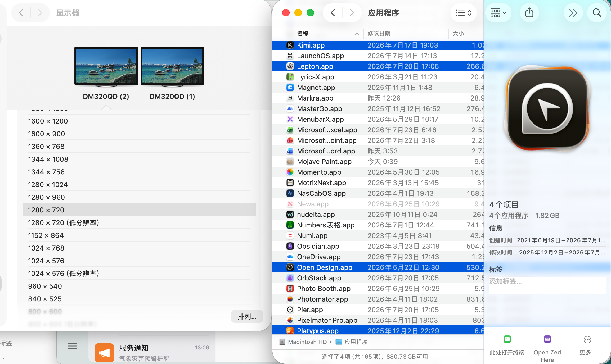Image resolution: width=611 pixels, height=364 pixels.
Task: Select the Momento.app icon
Action: (x=290, y=172)
